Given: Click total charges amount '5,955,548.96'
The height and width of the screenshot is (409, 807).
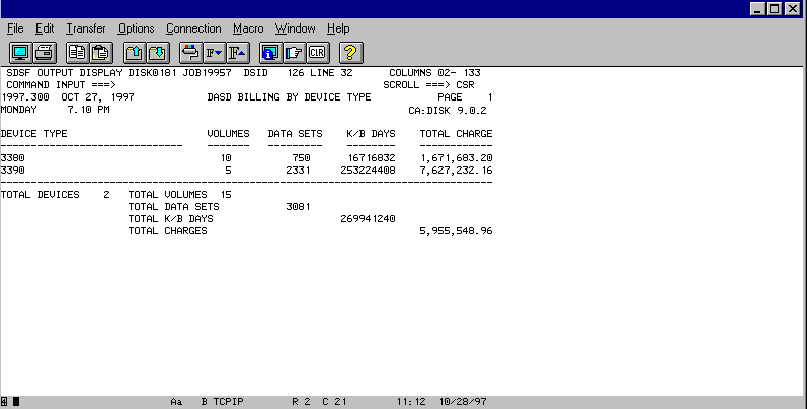Looking at the screenshot, I should click(x=456, y=231).
